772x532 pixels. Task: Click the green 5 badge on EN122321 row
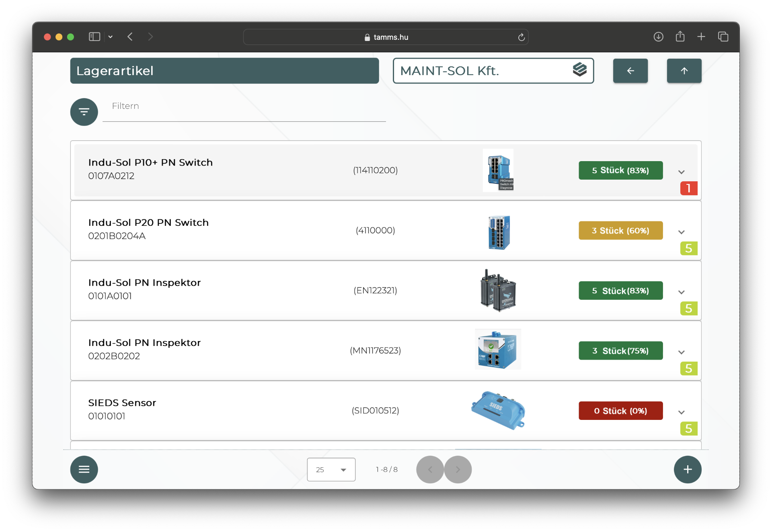pos(688,309)
